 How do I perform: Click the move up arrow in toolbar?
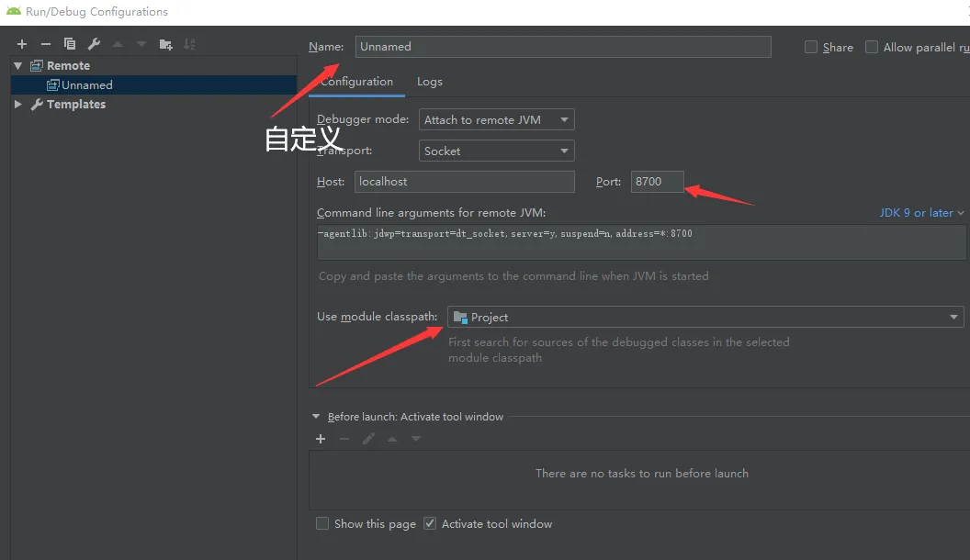click(x=118, y=44)
